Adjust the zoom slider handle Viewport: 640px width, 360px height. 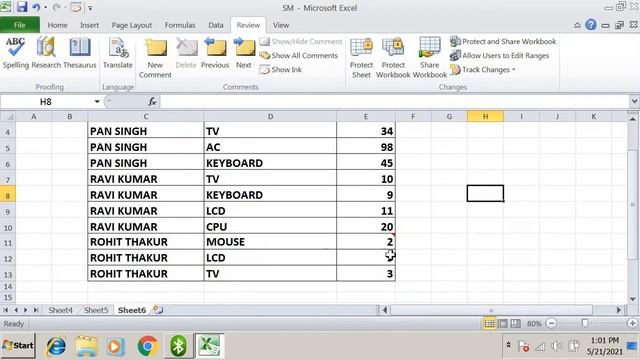pyautogui.click(x=585, y=323)
